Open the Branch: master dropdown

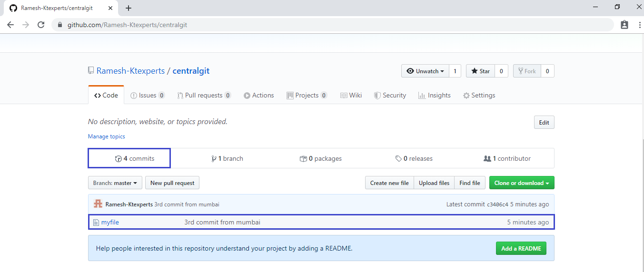tap(115, 183)
